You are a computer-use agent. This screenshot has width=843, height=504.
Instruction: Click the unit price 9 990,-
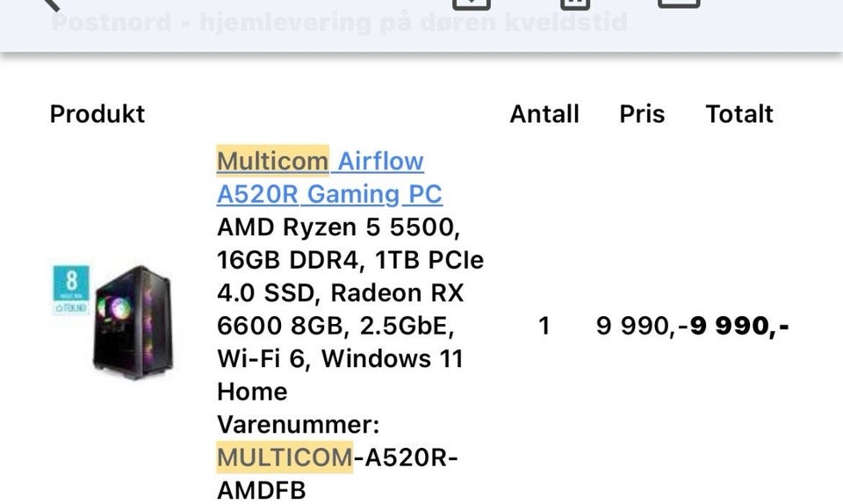point(642,326)
